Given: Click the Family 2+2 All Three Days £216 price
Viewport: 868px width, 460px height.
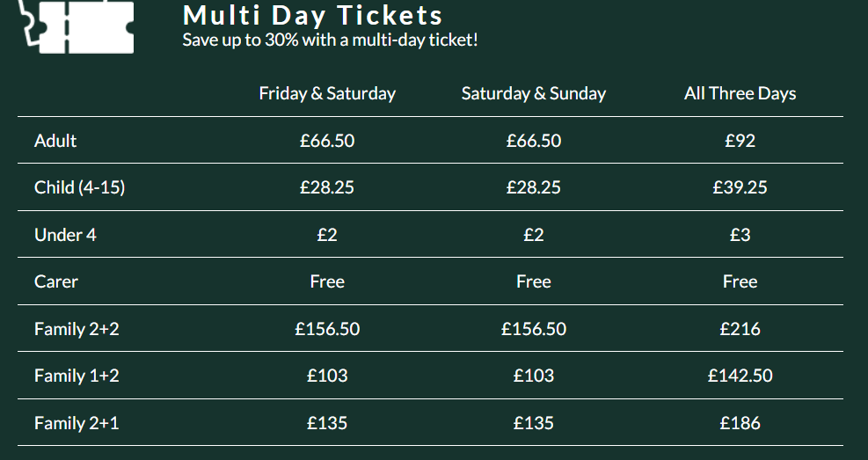Looking at the screenshot, I should tap(740, 329).
